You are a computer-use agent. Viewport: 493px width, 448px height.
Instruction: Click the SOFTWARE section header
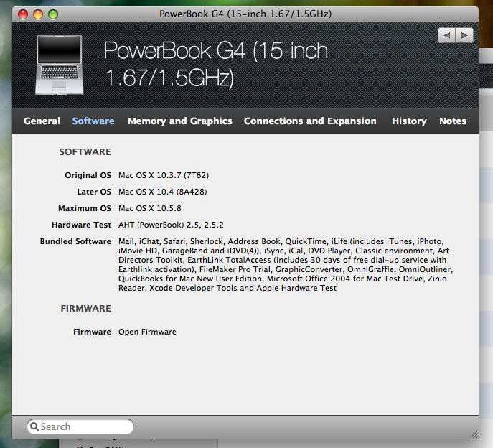click(85, 152)
